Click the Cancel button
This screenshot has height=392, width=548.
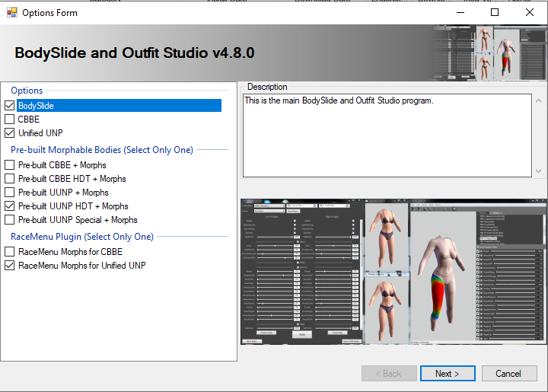click(x=509, y=374)
